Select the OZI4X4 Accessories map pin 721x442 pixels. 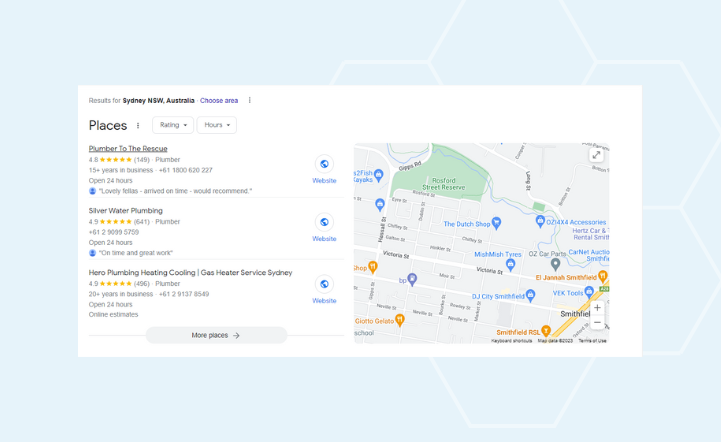pyautogui.click(x=540, y=221)
